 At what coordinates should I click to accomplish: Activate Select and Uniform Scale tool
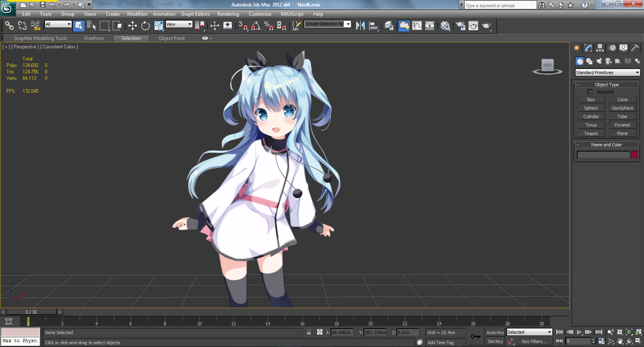click(159, 26)
